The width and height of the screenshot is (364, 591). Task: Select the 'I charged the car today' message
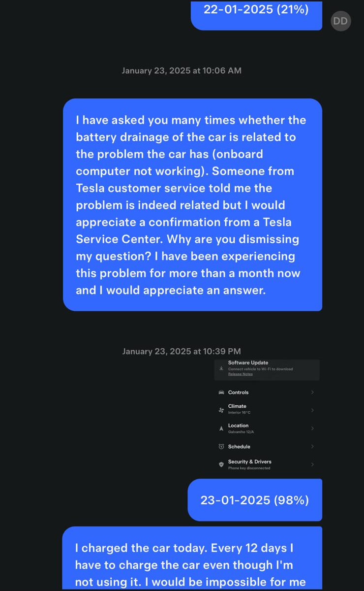pyautogui.click(x=192, y=558)
